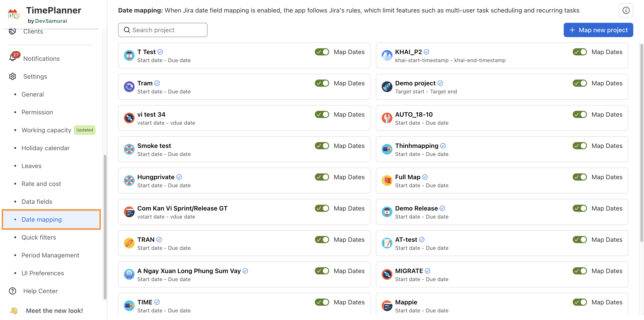Screen dimensions: 644x320
Task: Click the Map new project button
Action: [x=598, y=30]
